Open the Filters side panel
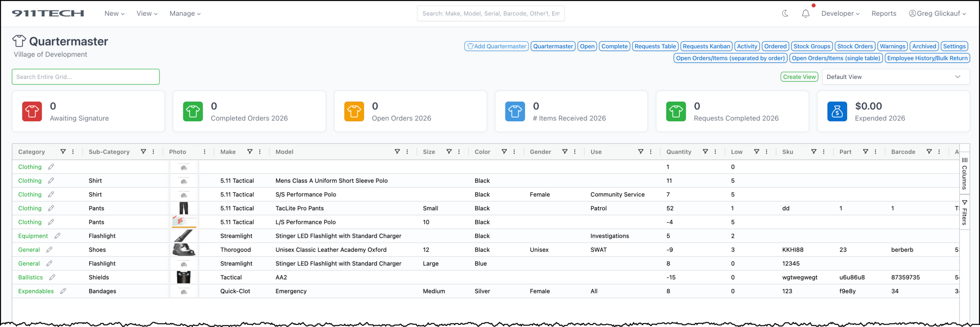 pyautogui.click(x=964, y=213)
